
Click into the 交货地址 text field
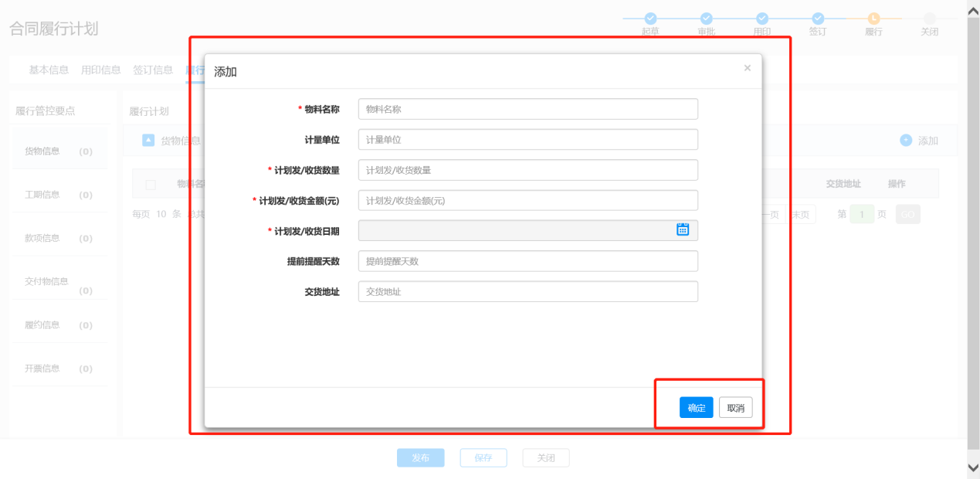527,292
